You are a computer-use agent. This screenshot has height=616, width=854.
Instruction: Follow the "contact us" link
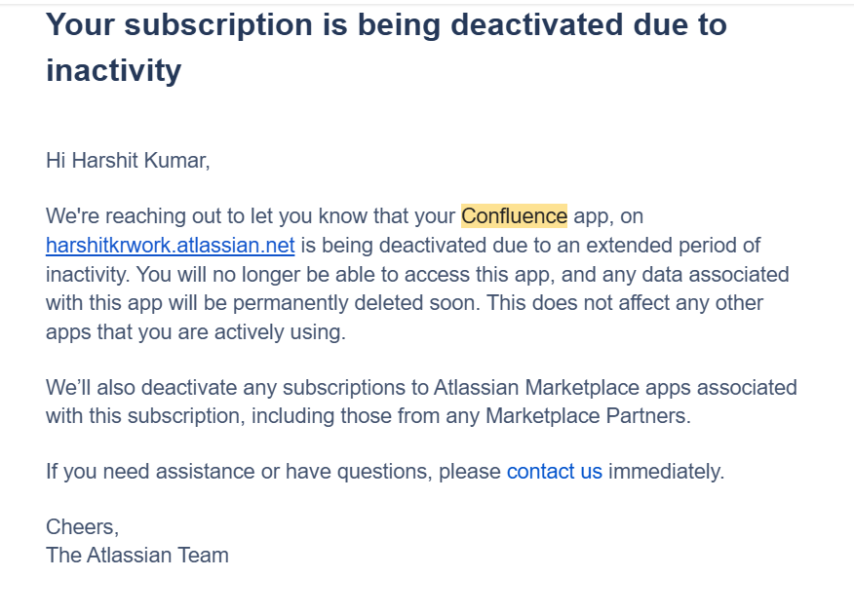point(555,472)
